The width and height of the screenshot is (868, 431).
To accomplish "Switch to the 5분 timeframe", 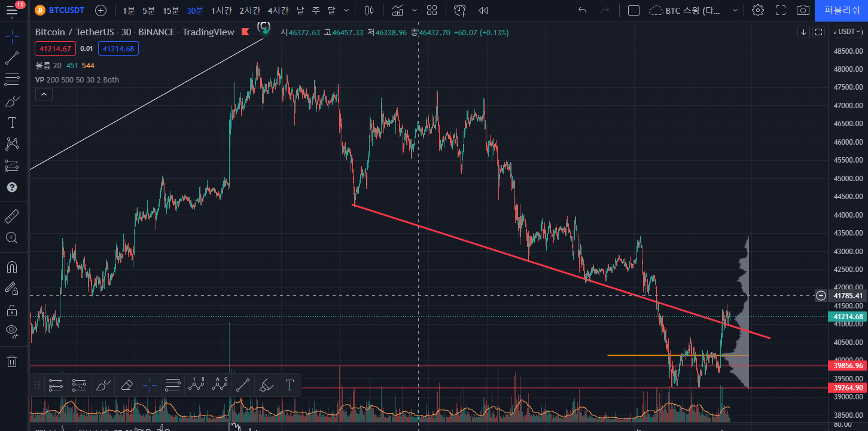I will pyautogui.click(x=148, y=10).
